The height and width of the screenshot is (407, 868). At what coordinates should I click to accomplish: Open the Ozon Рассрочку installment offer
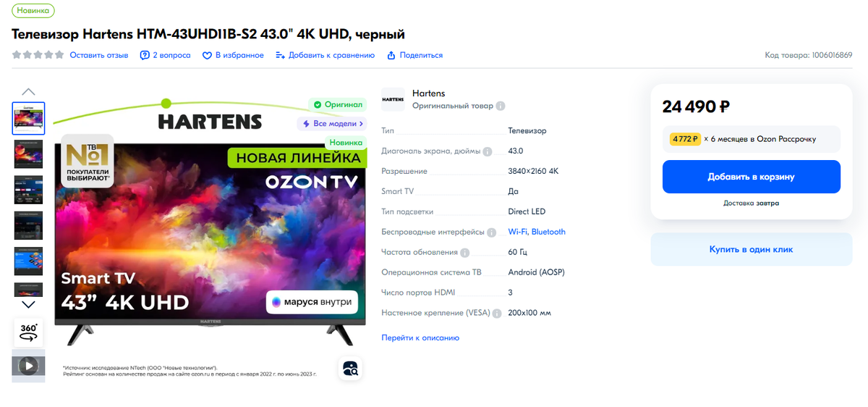(752, 139)
